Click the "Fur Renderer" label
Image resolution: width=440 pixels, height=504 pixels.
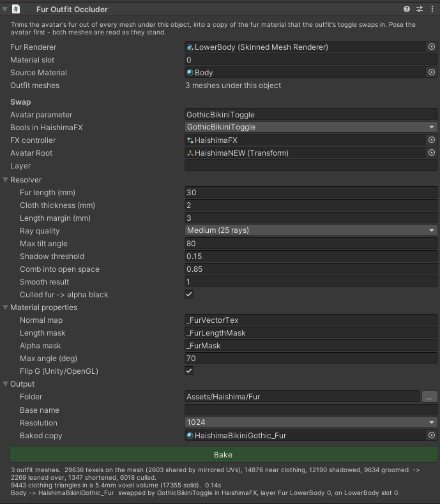pyautogui.click(x=33, y=47)
